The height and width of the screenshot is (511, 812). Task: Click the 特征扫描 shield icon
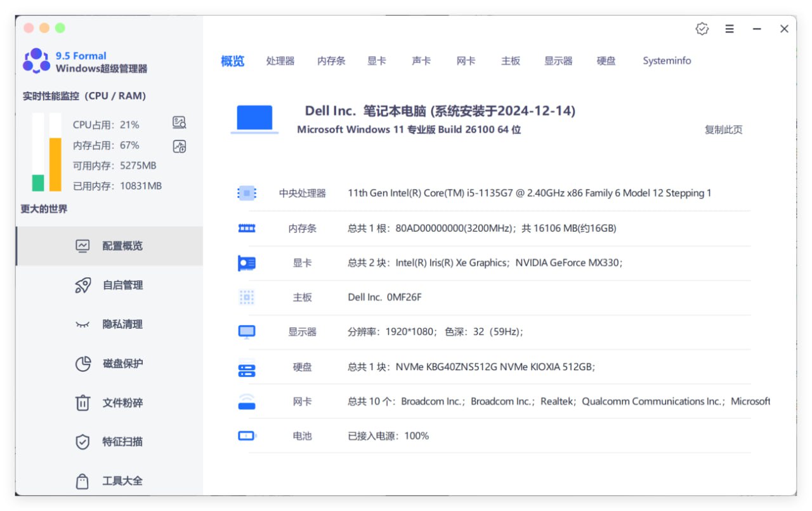(82, 442)
